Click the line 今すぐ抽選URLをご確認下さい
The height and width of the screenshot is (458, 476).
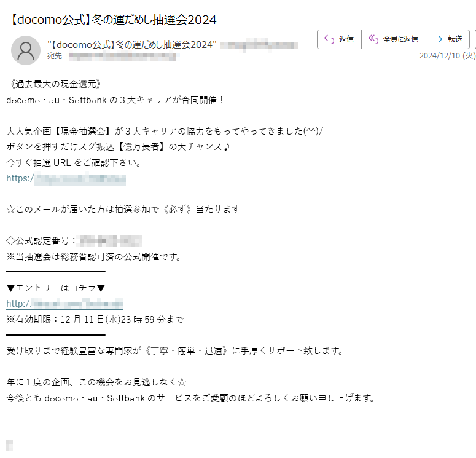pyautogui.click(x=74, y=162)
